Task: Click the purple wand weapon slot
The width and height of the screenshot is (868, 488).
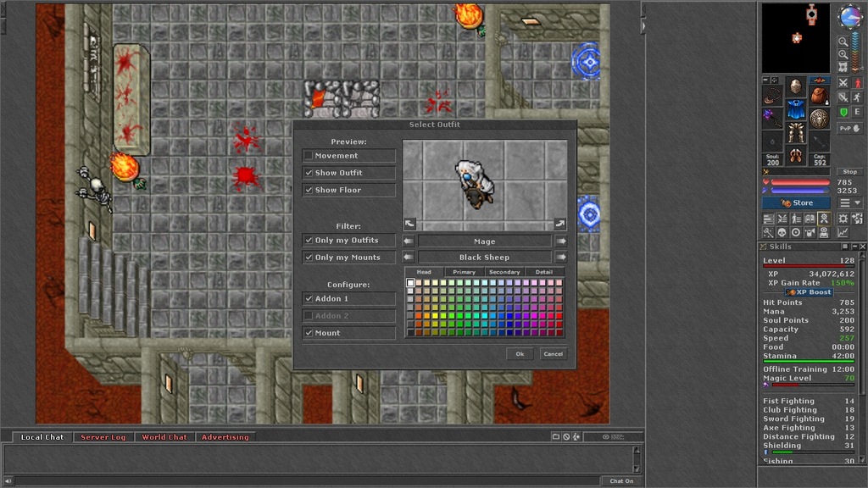Action: (x=772, y=119)
